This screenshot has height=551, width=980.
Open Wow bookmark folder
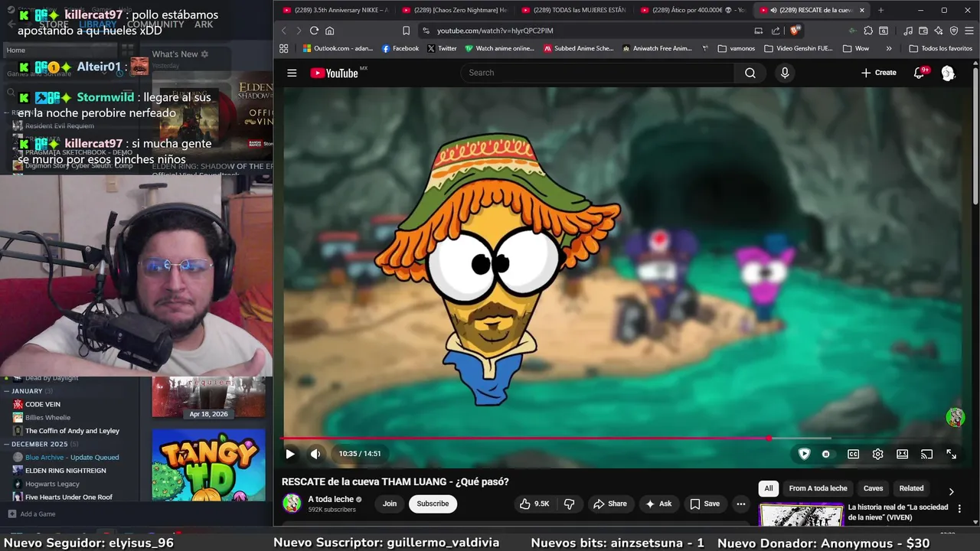click(x=856, y=48)
